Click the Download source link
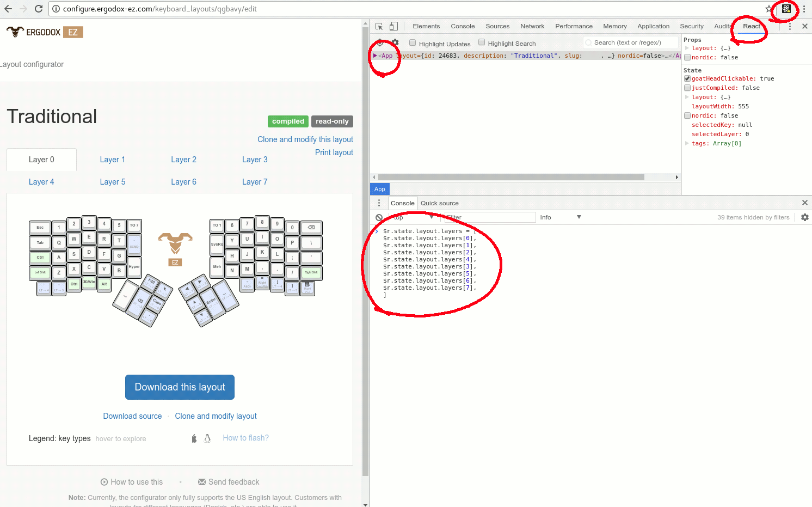The height and width of the screenshot is (507, 812). pos(132,416)
